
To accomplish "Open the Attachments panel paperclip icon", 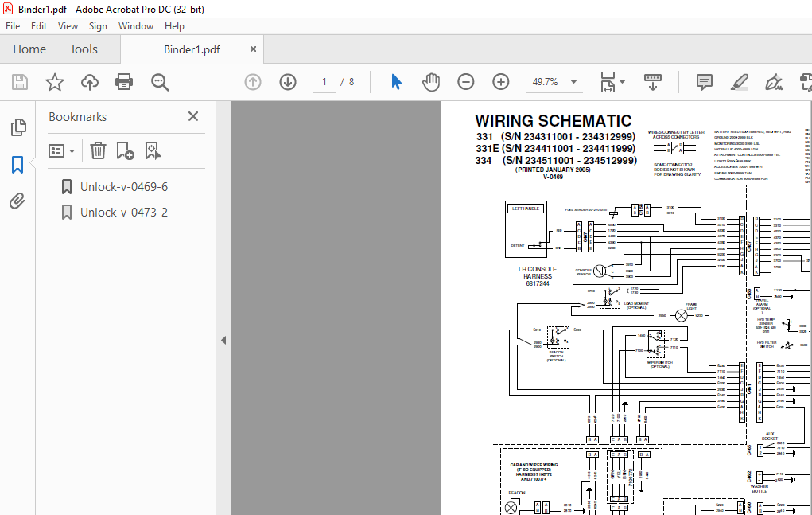I will [18, 201].
